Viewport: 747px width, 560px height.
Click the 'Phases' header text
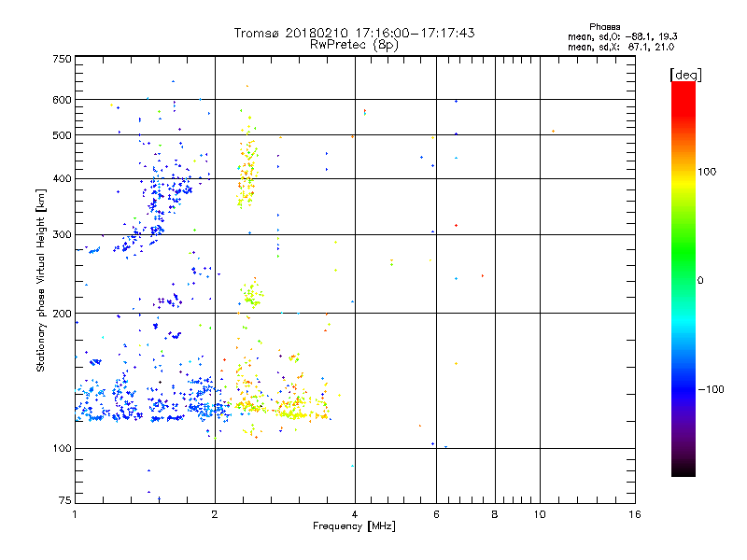604,27
